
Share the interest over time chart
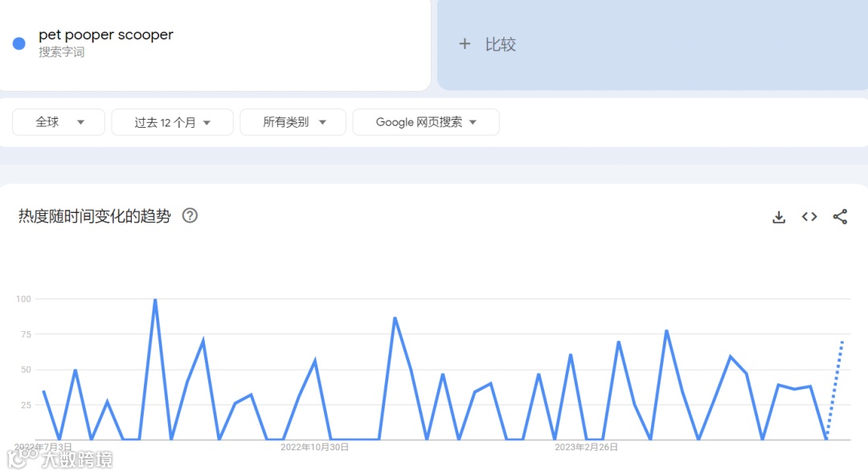coord(840,217)
